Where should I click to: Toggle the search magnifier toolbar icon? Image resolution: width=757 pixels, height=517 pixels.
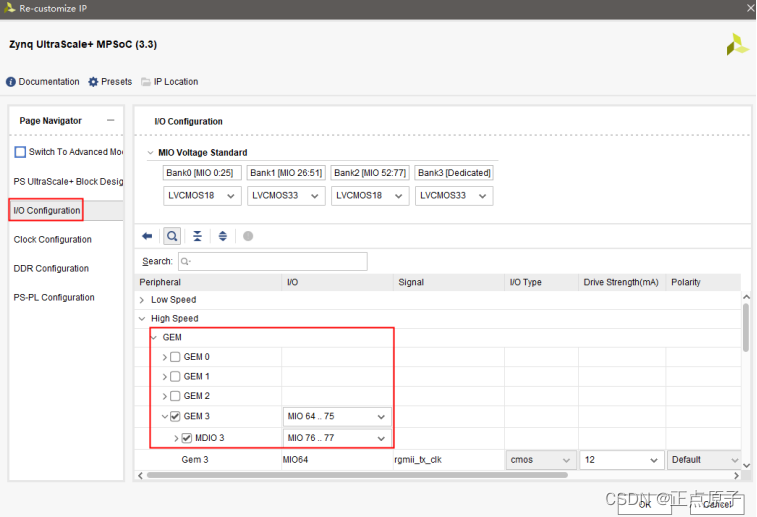pos(172,236)
